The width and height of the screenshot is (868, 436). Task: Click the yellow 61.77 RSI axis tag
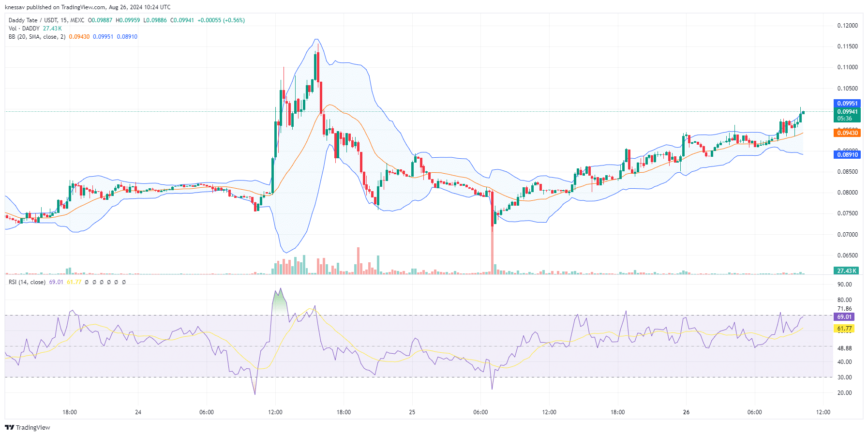pyautogui.click(x=844, y=329)
